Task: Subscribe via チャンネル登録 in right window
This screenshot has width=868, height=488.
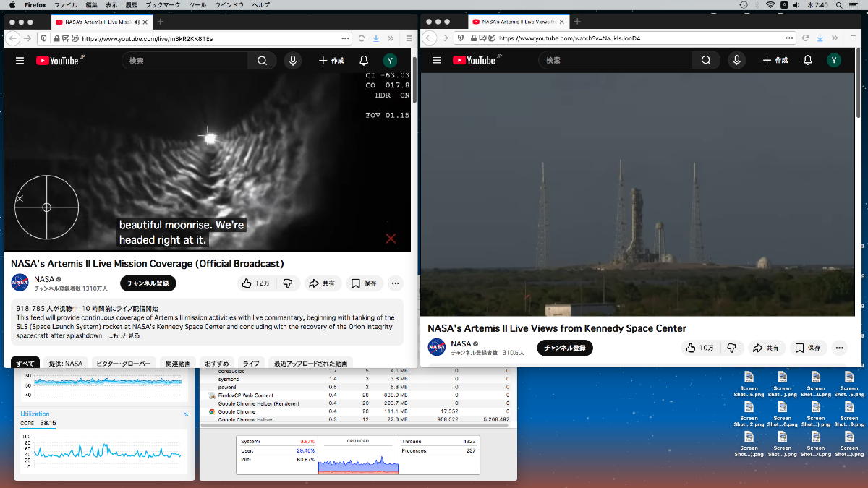Action: click(565, 348)
